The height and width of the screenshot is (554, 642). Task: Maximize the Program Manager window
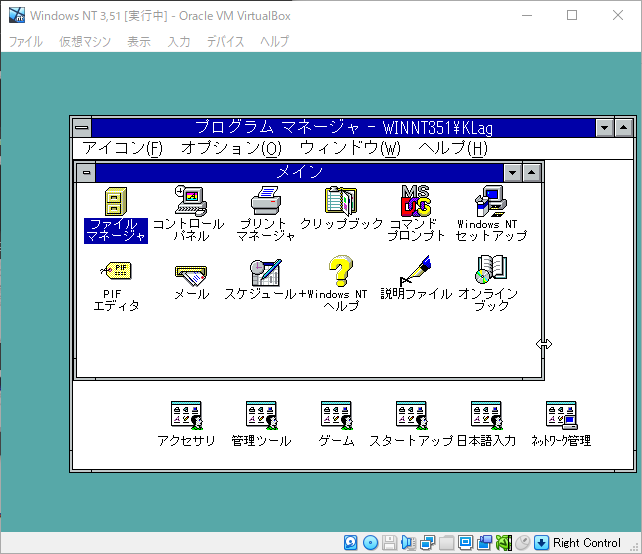pyautogui.click(x=623, y=128)
